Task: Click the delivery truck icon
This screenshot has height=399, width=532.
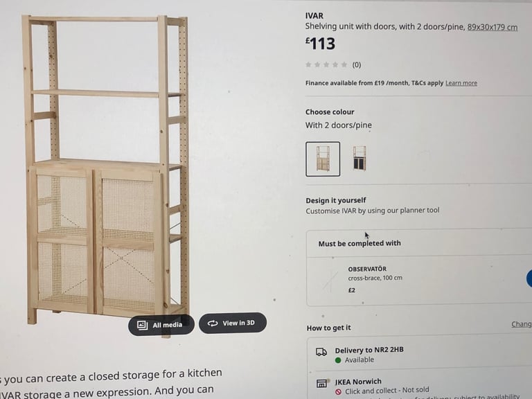Action: 321,352
